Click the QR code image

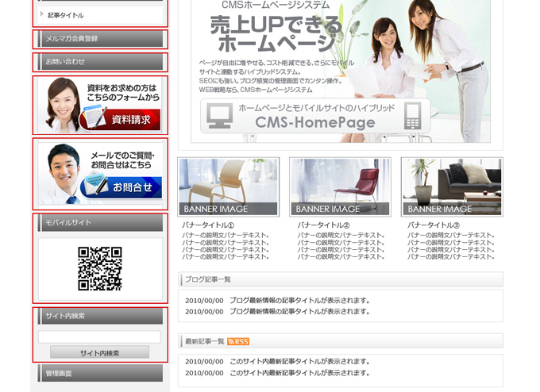(x=100, y=268)
